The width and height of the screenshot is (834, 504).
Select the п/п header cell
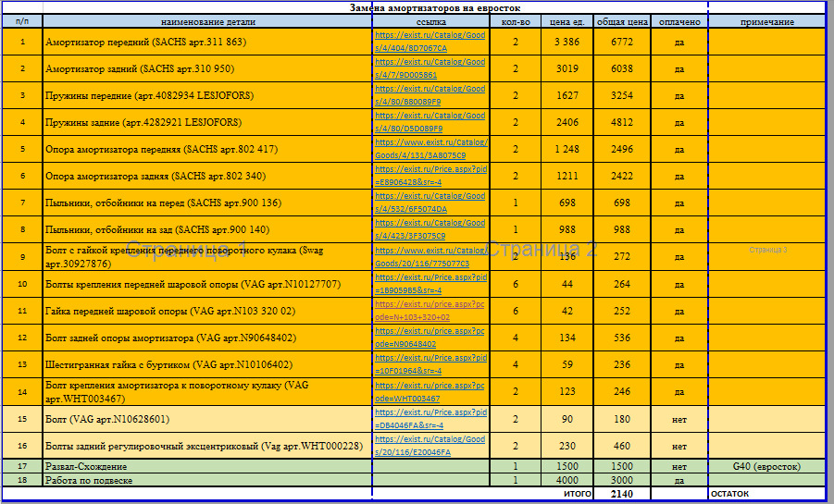22,22
